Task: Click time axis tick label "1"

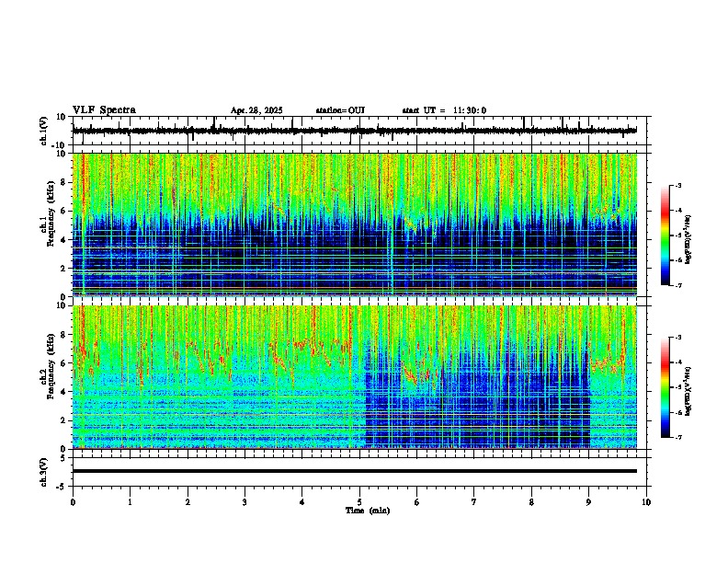Action: [130, 502]
